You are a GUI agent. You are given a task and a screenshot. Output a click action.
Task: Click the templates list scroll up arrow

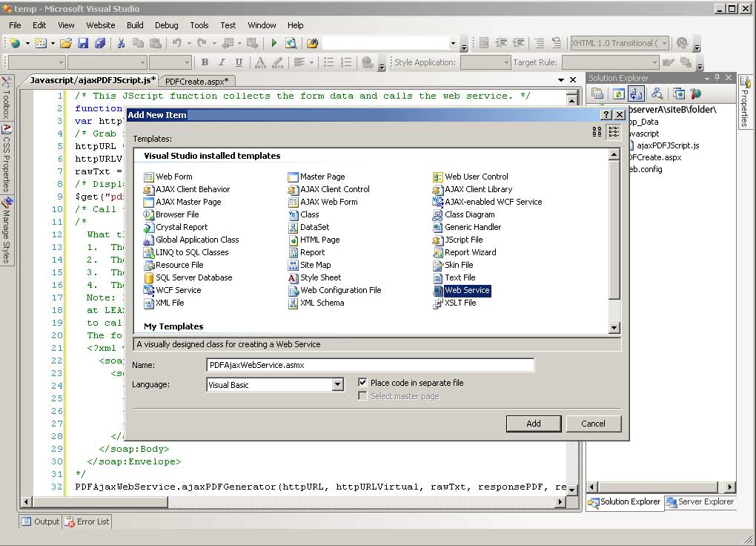(614, 154)
